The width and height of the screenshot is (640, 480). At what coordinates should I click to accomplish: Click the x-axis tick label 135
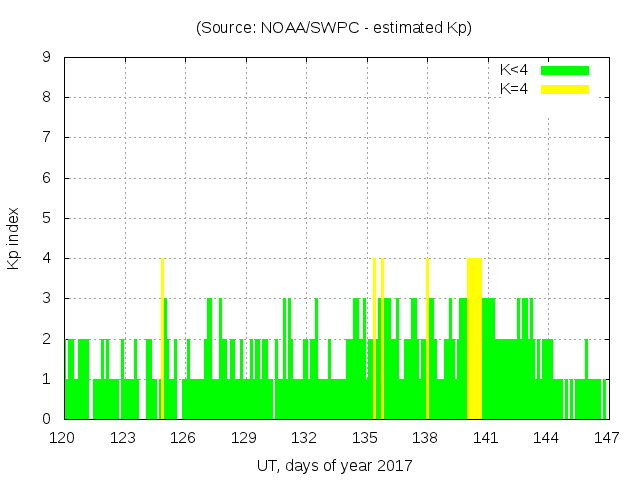tap(365, 437)
